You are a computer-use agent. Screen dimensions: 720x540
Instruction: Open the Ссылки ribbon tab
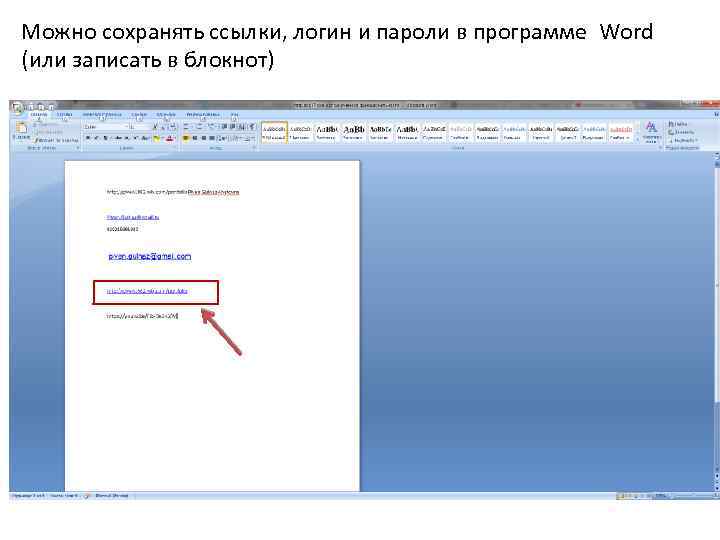pyautogui.click(x=139, y=114)
